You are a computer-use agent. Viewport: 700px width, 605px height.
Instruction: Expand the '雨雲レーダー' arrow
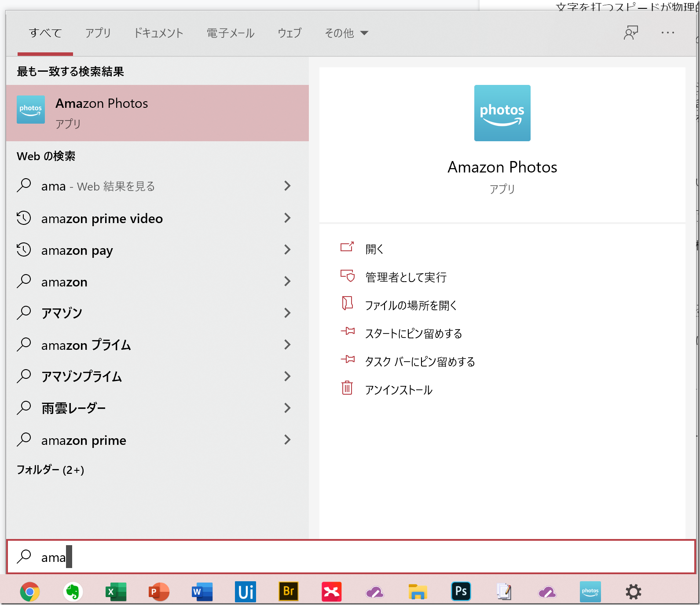pos(287,408)
